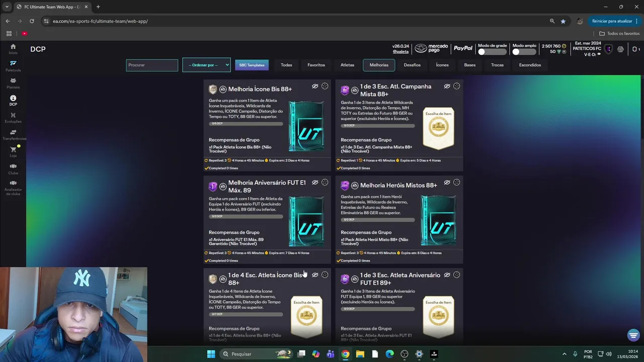Select the Todas filter tab
The image size is (644, 362).
pos(286,65)
